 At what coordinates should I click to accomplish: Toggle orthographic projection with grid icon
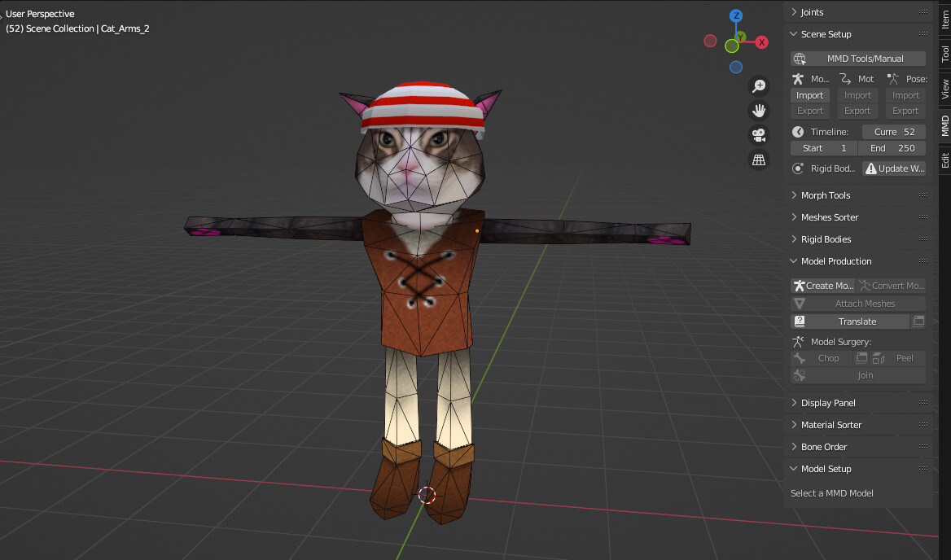coord(759,160)
